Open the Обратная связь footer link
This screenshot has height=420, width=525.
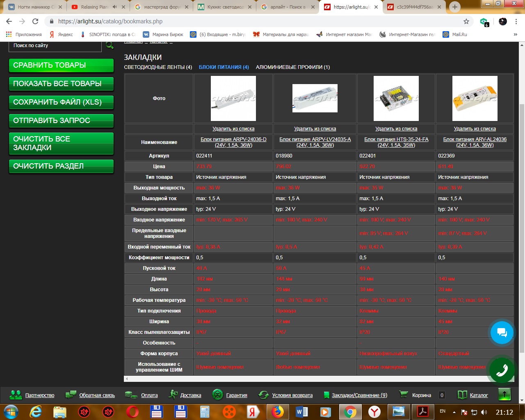pyautogui.click(x=97, y=395)
